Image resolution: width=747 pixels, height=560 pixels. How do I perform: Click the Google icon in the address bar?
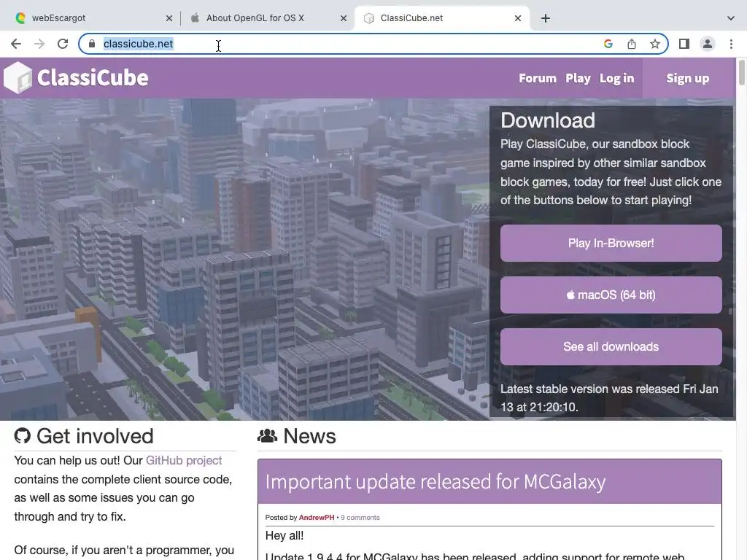[x=608, y=44]
